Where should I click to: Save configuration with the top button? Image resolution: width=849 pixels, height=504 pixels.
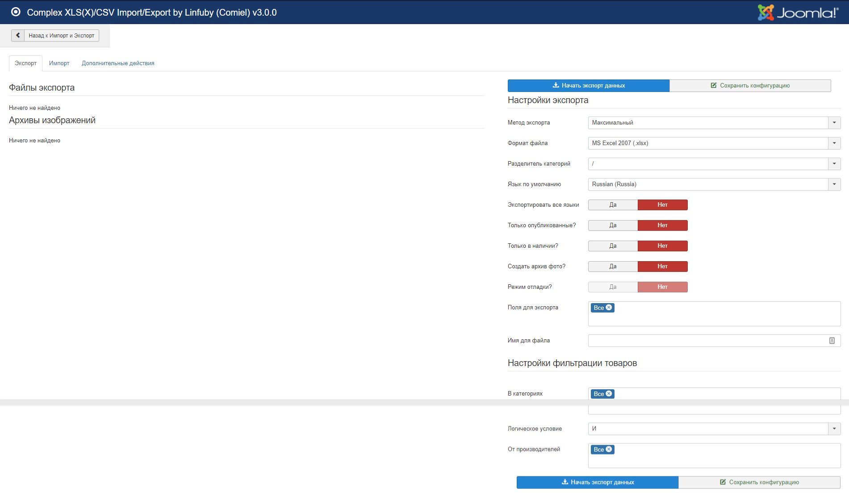pyautogui.click(x=750, y=86)
